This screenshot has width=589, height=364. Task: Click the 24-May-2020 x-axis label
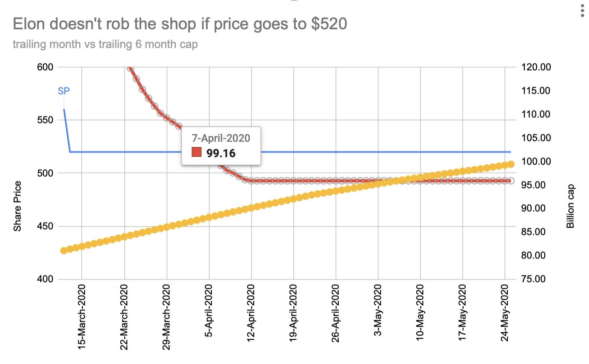[x=505, y=313]
